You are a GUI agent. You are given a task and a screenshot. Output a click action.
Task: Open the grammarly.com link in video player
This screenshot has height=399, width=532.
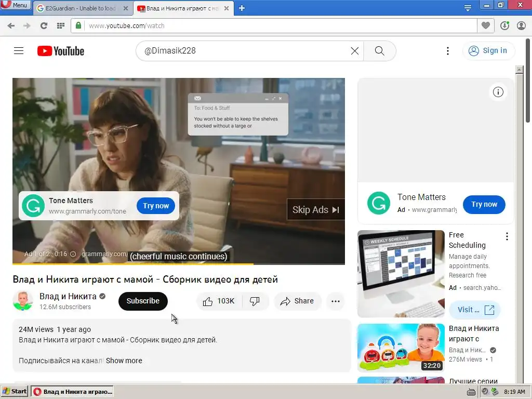pyautogui.click(x=104, y=254)
